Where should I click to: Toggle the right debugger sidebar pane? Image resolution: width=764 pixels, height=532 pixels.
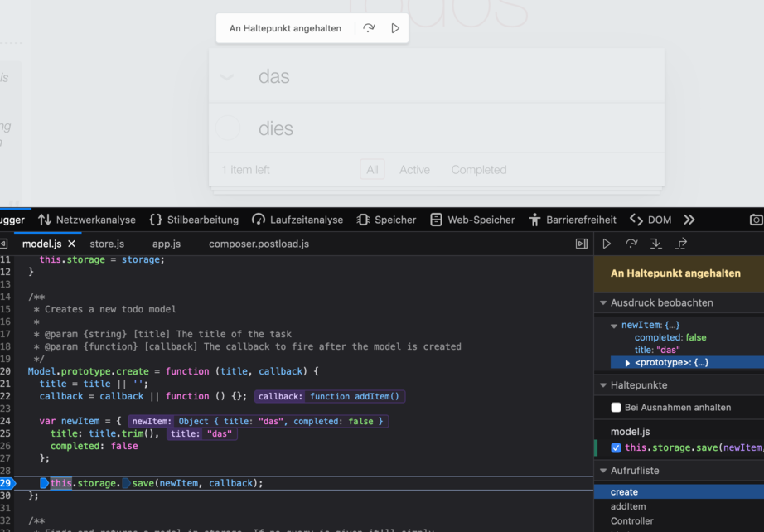click(581, 244)
